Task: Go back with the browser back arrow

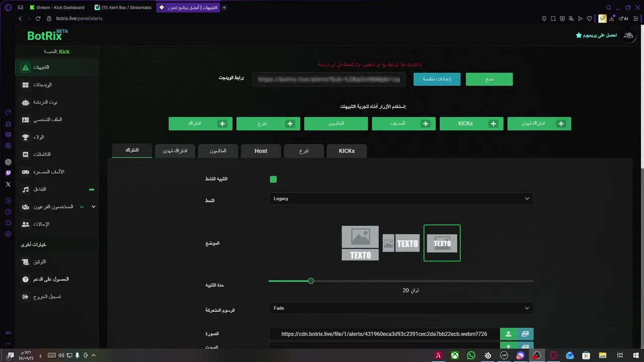Action: (x=20, y=19)
